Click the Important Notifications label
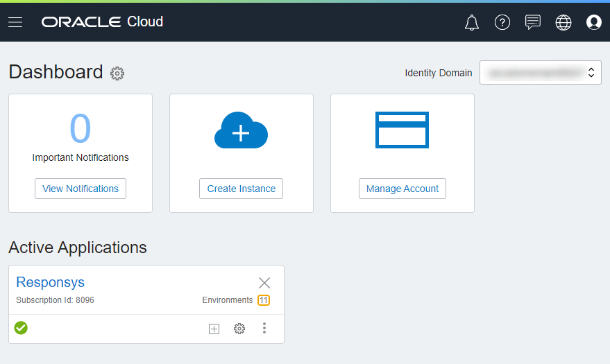610x364 pixels. 80,157
